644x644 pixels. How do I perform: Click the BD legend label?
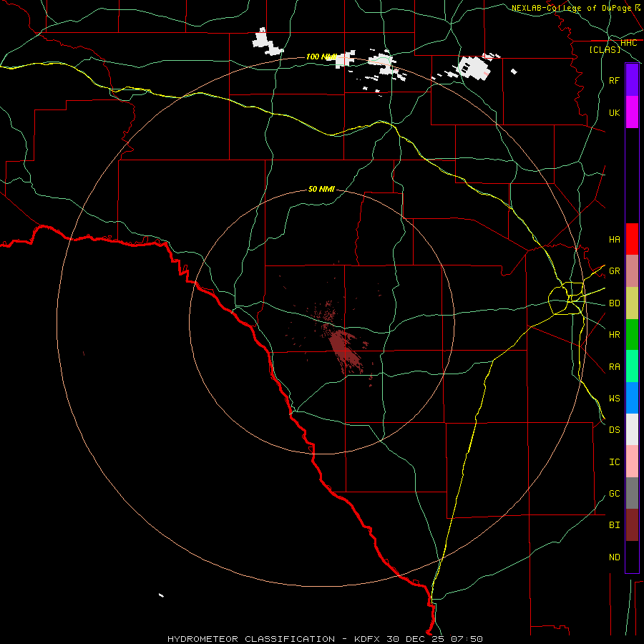[x=614, y=303]
